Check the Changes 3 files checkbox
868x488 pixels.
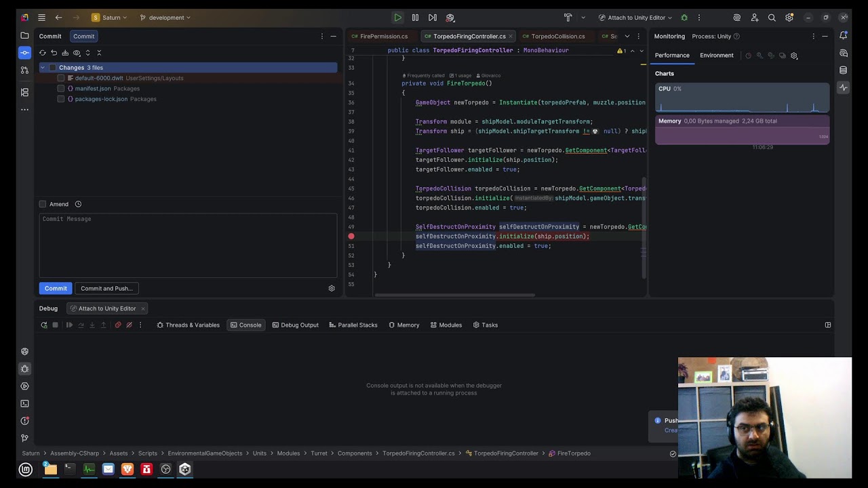52,68
